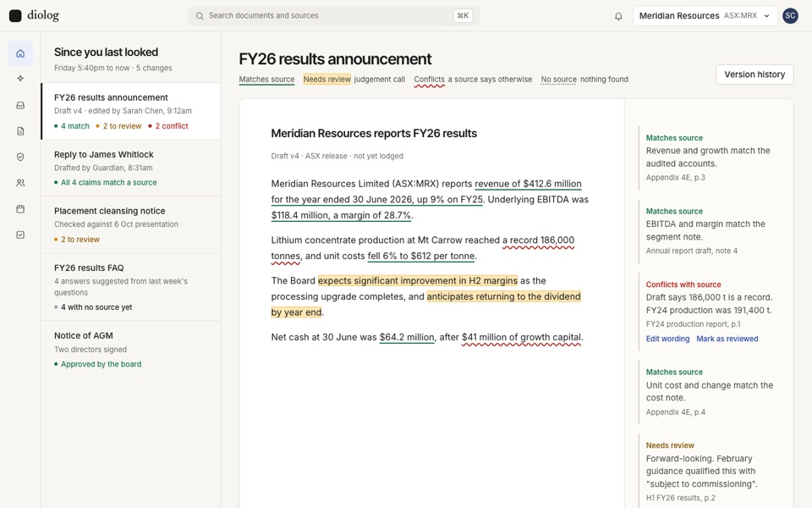
Task: Open the inbox tray icon in sidebar
Action: 20,105
